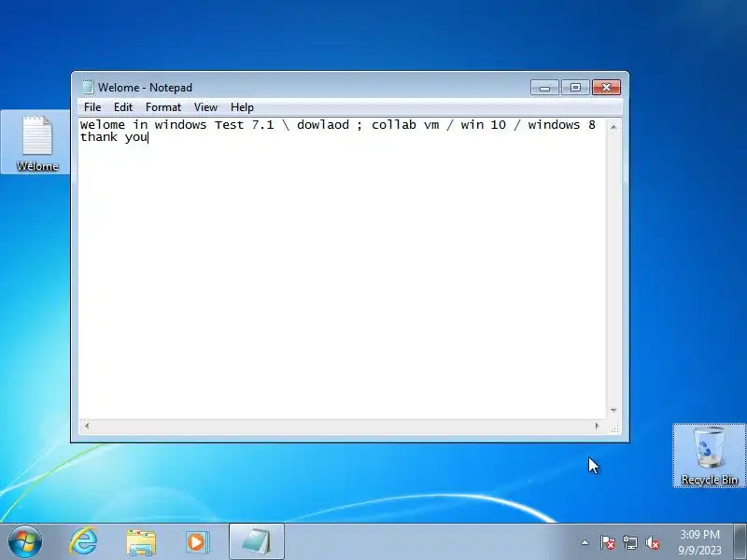Open the Edit menu

(123, 107)
